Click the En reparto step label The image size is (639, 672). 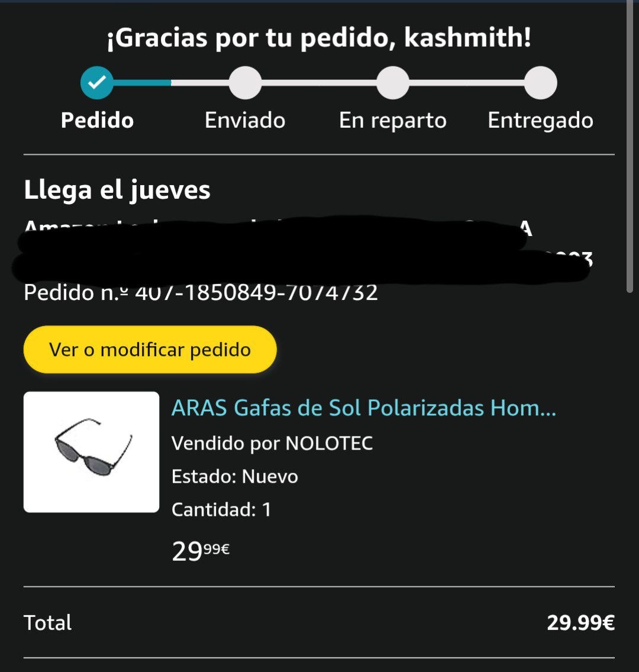393,121
